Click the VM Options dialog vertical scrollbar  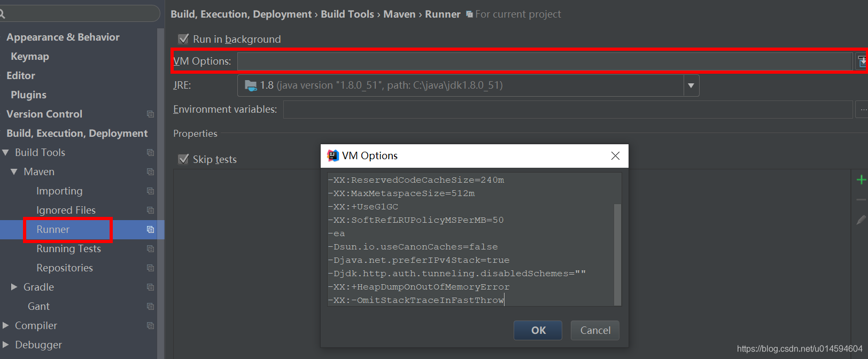coord(617,254)
